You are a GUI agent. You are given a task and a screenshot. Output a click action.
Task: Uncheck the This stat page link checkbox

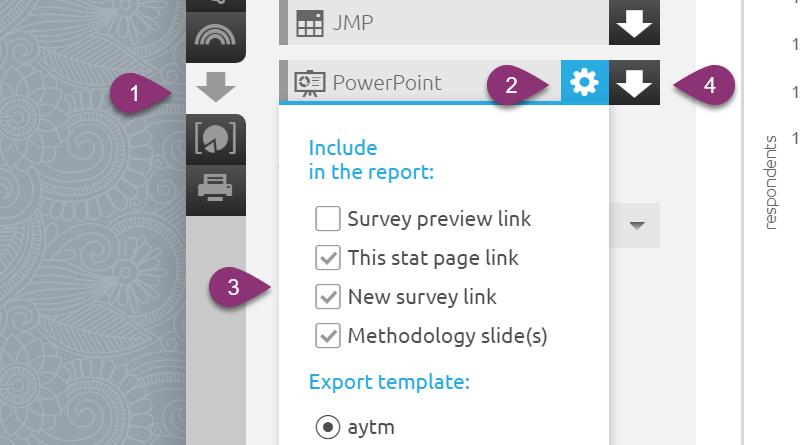(x=328, y=258)
